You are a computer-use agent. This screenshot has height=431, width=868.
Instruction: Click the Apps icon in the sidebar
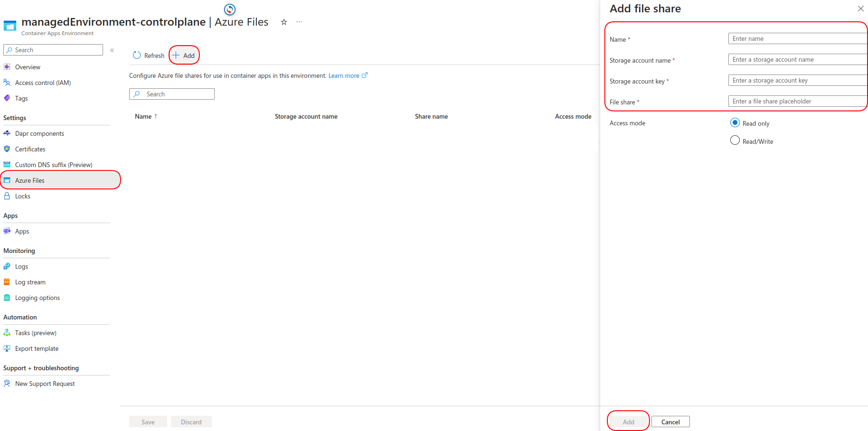coord(7,231)
